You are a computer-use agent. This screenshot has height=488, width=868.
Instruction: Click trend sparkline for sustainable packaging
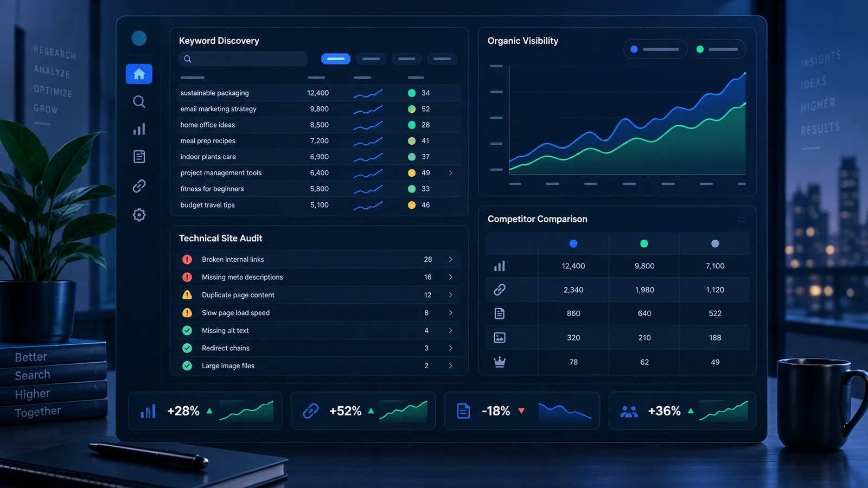pos(368,94)
